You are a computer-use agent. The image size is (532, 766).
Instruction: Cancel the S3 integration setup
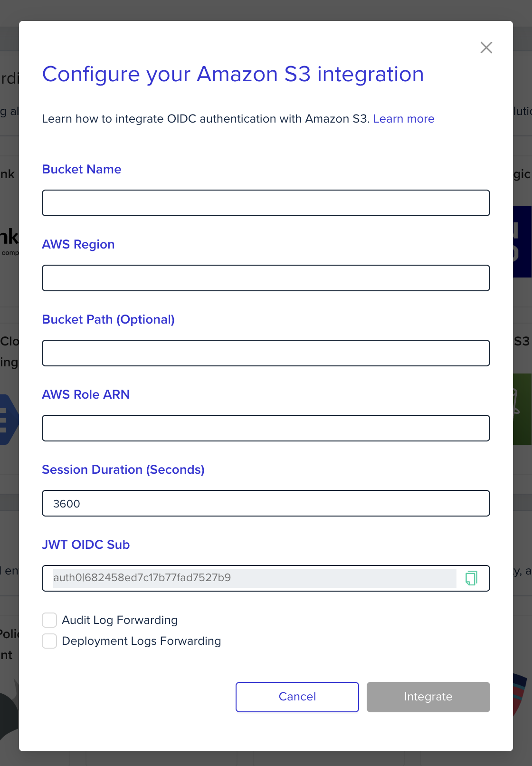click(x=297, y=697)
